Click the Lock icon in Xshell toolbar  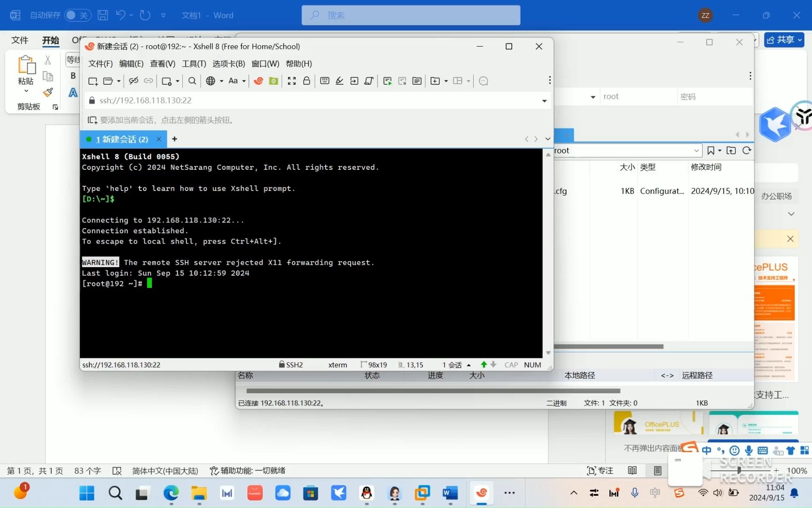[x=306, y=81]
